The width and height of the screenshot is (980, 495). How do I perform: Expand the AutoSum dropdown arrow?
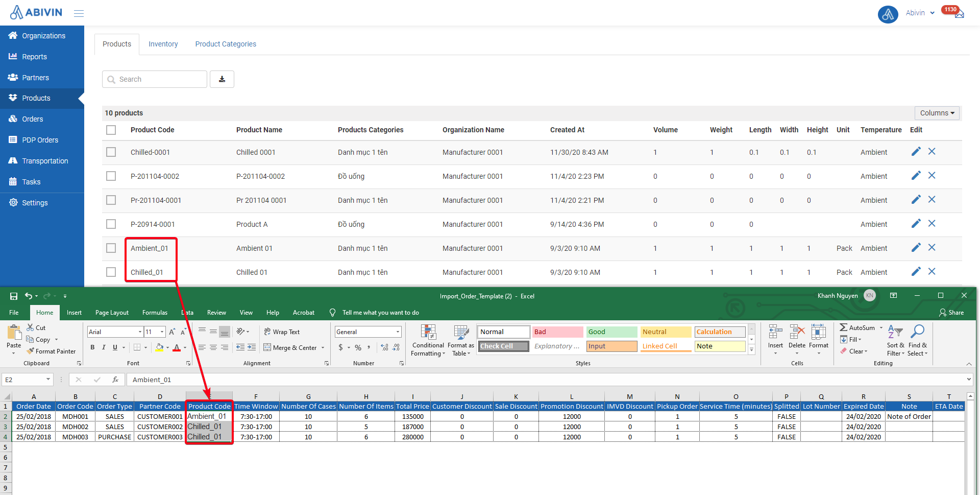coord(881,328)
